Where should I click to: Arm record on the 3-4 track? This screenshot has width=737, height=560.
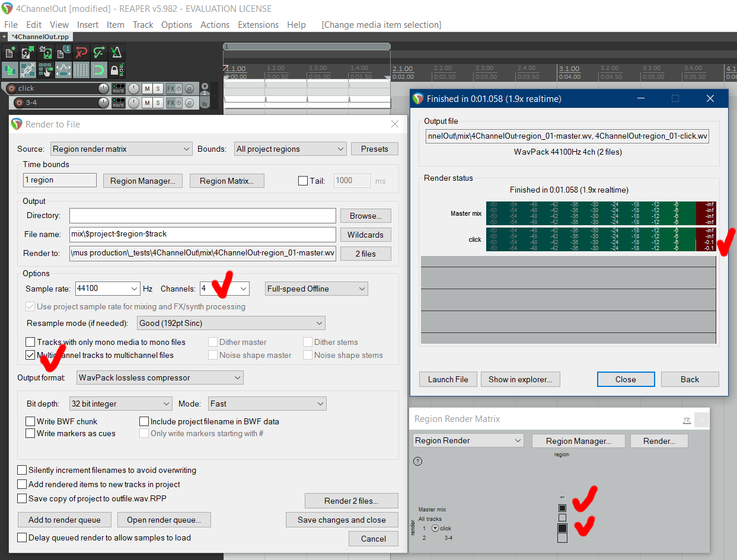coord(19,103)
